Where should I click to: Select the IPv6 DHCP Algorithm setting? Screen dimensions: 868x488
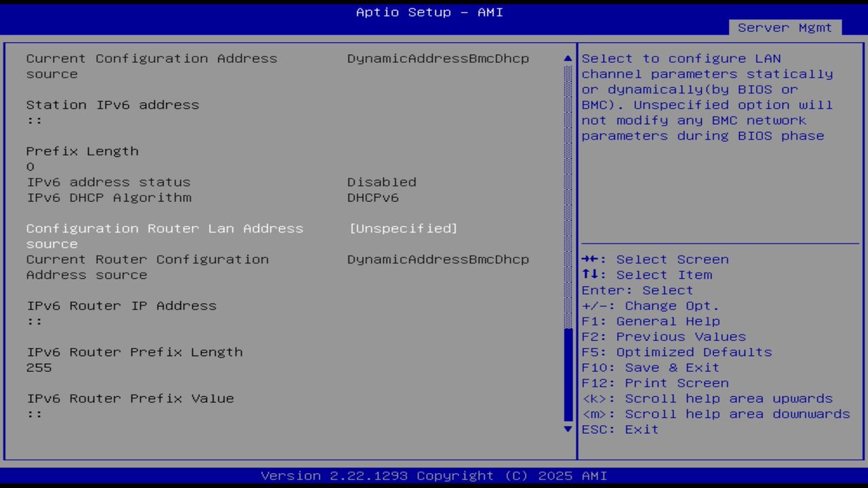[108, 197]
